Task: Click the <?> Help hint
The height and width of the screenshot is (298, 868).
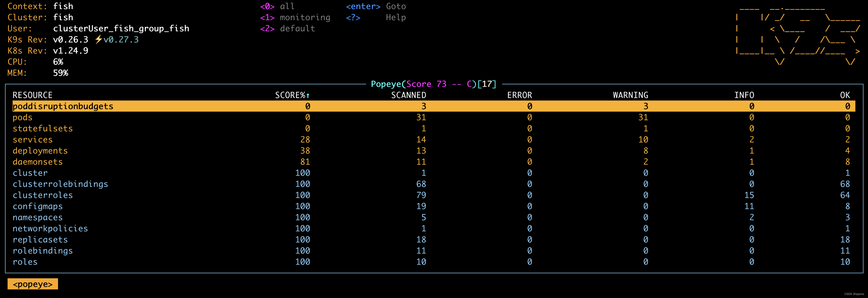Action: (376, 17)
